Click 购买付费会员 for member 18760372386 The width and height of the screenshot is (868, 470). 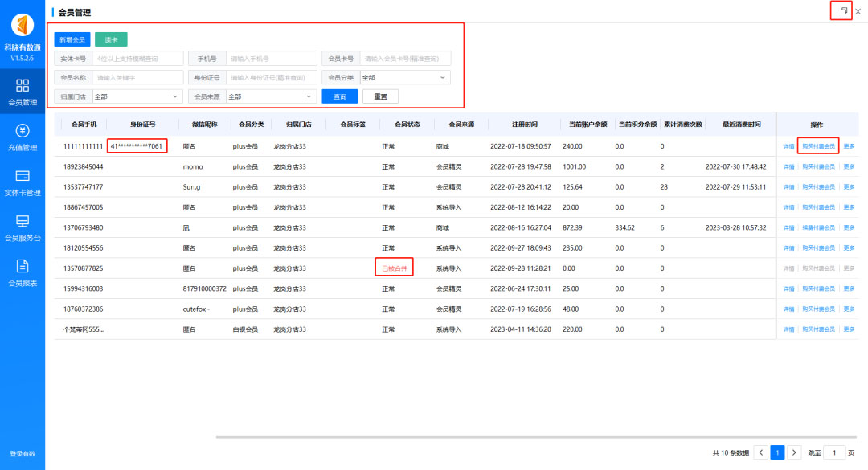[818, 309]
